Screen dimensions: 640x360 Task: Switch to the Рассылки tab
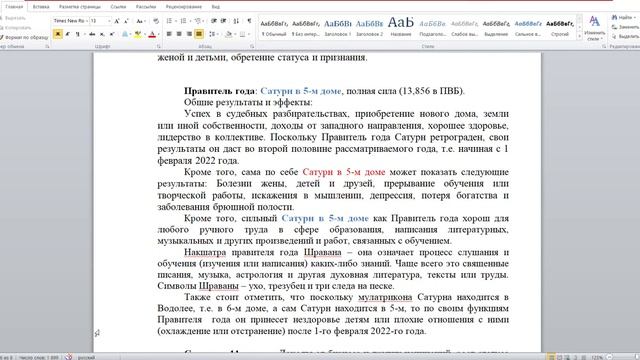[146, 7]
